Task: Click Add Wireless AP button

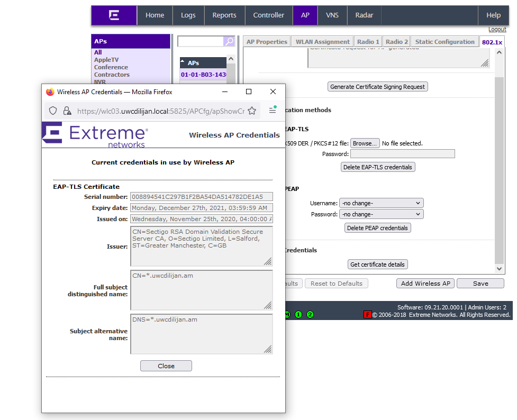Action: pyautogui.click(x=425, y=284)
